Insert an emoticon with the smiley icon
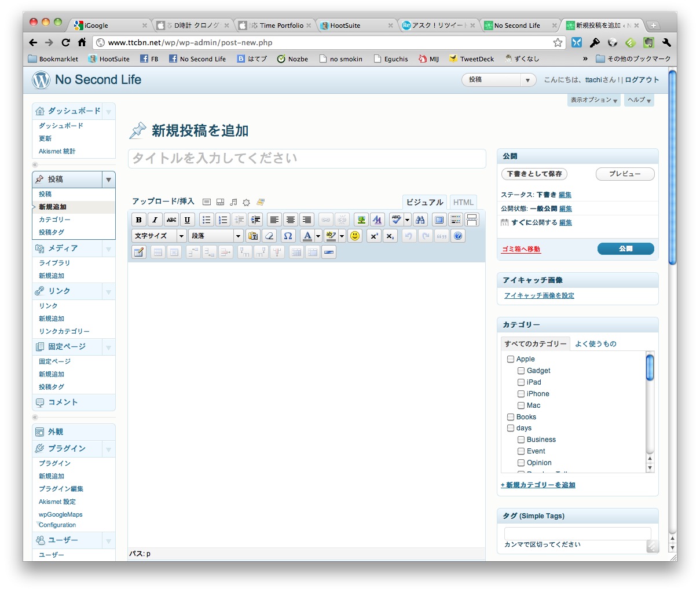700x596 pixels. point(355,236)
